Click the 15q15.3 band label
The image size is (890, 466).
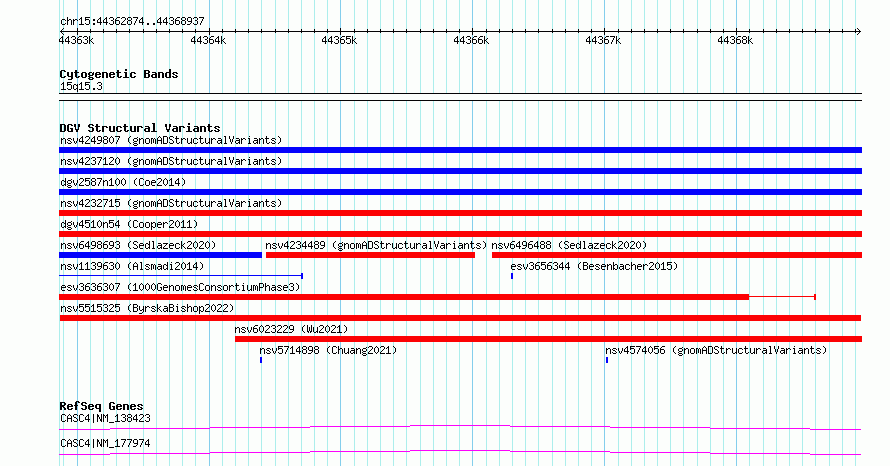[x=81, y=86]
